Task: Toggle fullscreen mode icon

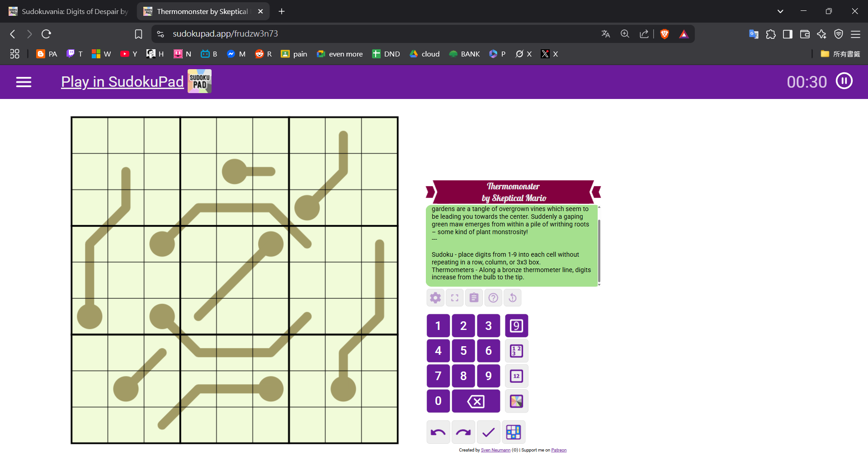Action: (455, 298)
